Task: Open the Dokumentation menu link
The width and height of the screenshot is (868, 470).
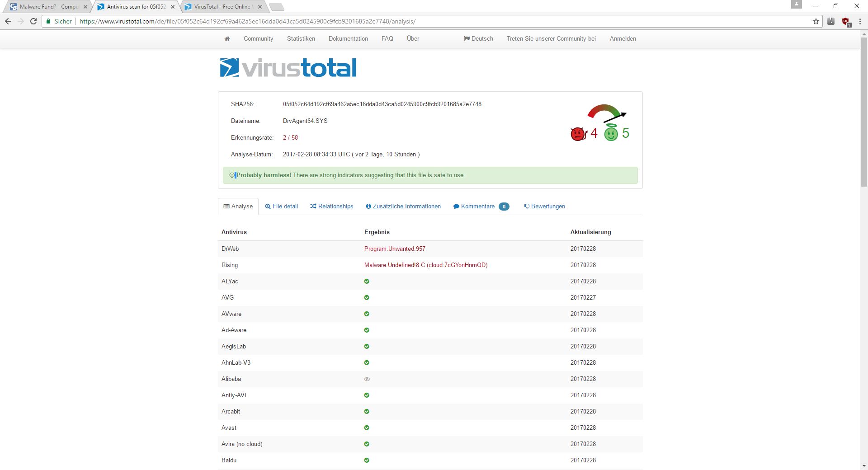Action: pos(348,39)
